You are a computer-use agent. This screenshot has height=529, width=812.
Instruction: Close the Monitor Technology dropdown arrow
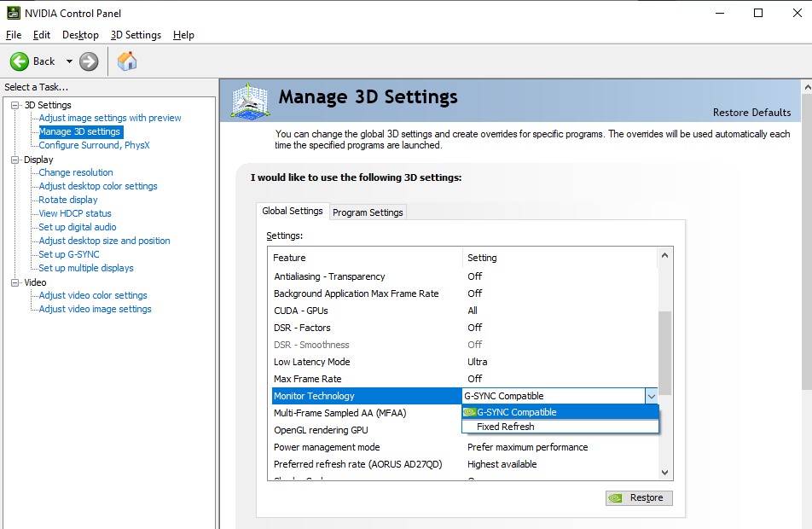(x=651, y=396)
